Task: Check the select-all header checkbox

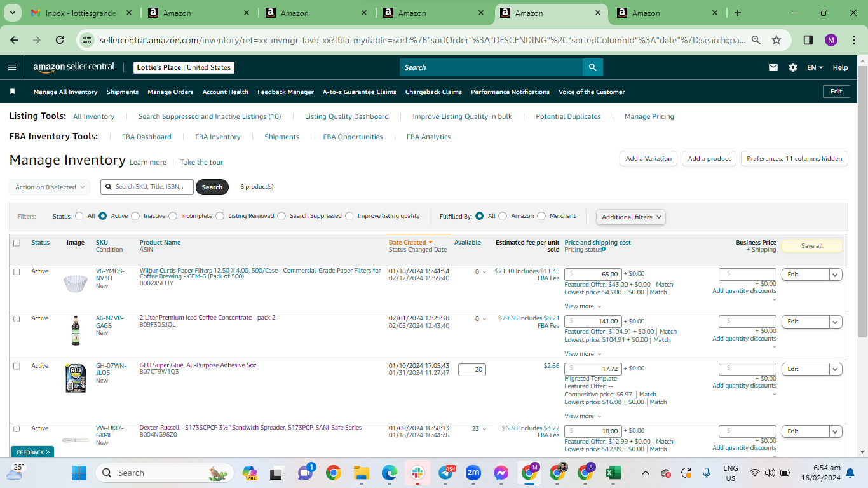Action: 17,243
